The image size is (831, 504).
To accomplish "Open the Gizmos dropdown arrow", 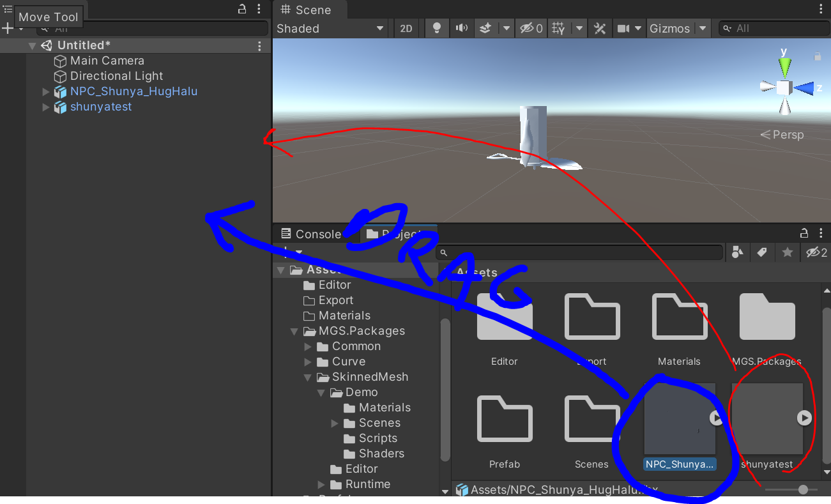I will (703, 28).
